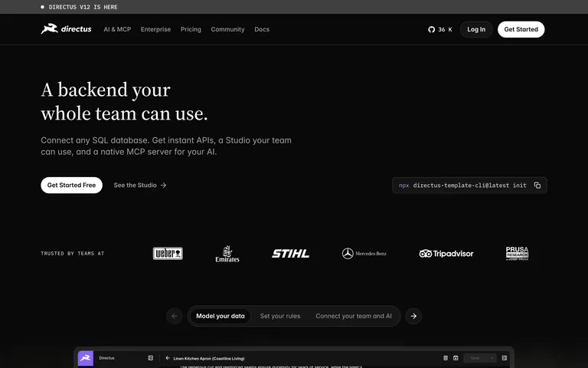This screenshot has height=368, width=588.
Task: Click the Trusted by teams at label
Action: (x=73, y=254)
